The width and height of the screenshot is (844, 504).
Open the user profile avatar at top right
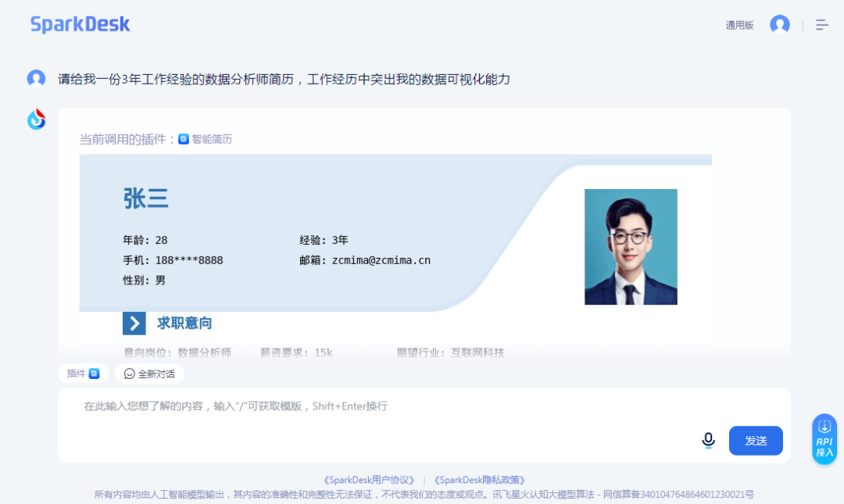pos(779,25)
